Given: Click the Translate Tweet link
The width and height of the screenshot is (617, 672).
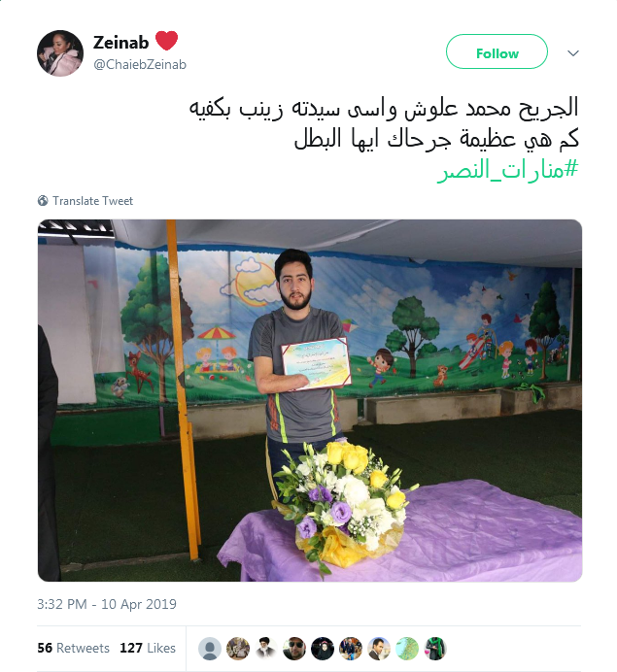Looking at the screenshot, I should pos(92,201).
